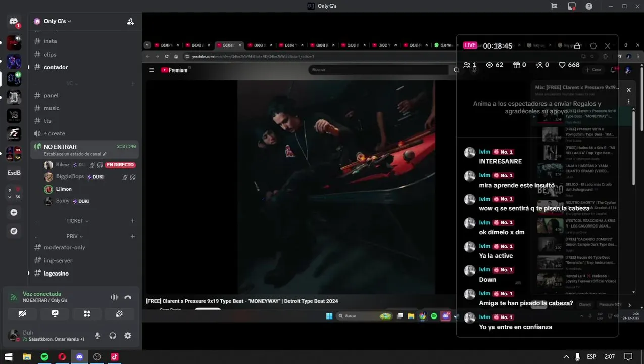
Task: Toggle the lock icon in LIVE overlay
Action: (577, 45)
